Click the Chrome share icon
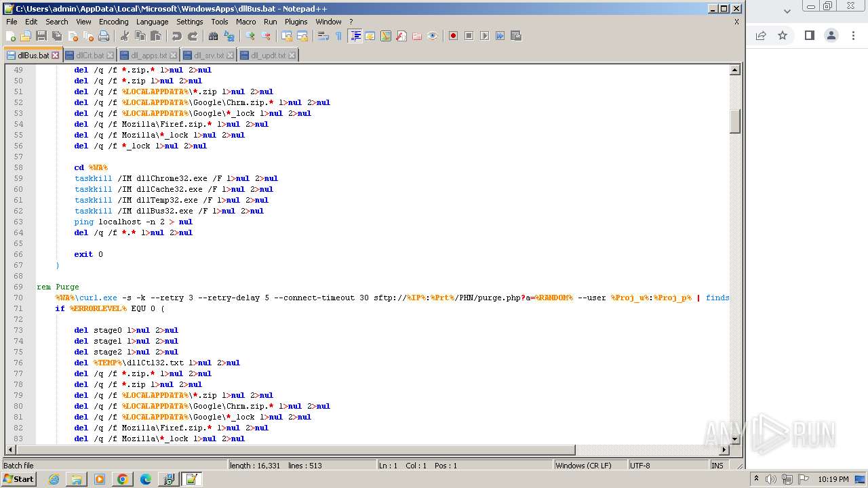Screen dimensions: 868x488 [761, 35]
